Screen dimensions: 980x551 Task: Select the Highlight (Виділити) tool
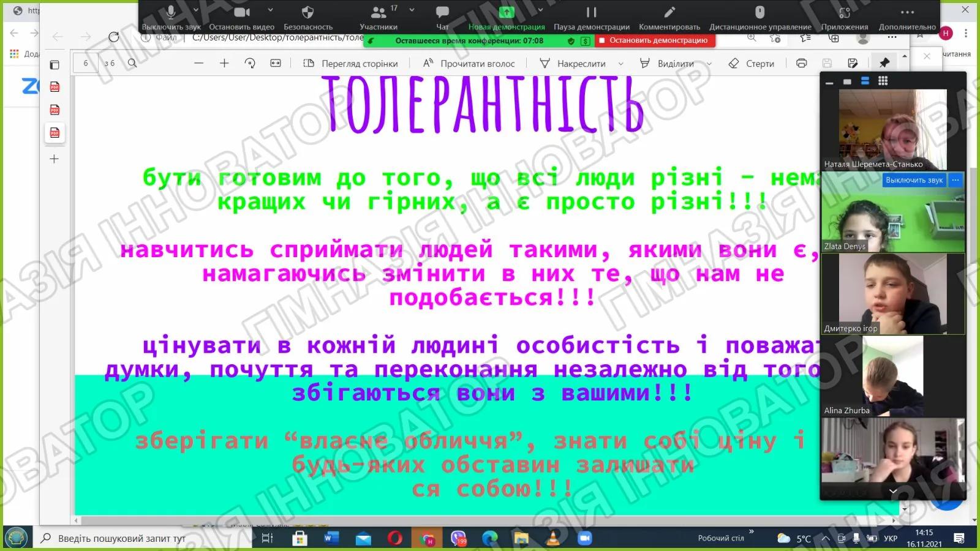[667, 63]
